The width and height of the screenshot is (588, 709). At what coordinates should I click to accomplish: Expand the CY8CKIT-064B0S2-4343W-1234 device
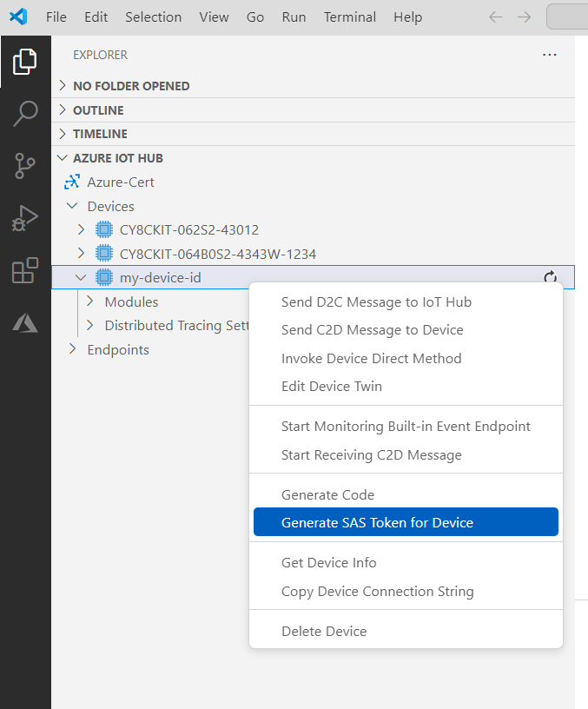click(x=82, y=254)
